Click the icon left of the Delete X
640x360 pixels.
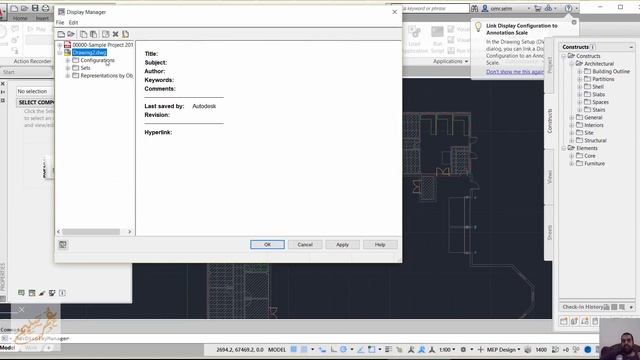pos(105,34)
